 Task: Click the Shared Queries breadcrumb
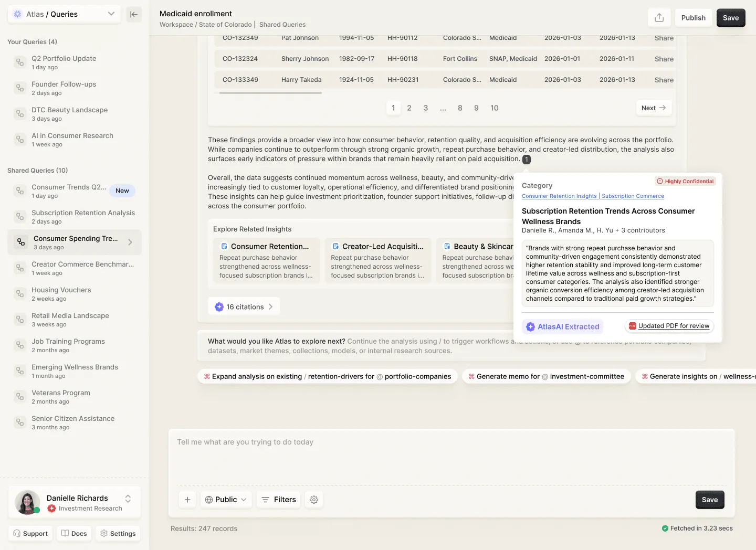(282, 25)
